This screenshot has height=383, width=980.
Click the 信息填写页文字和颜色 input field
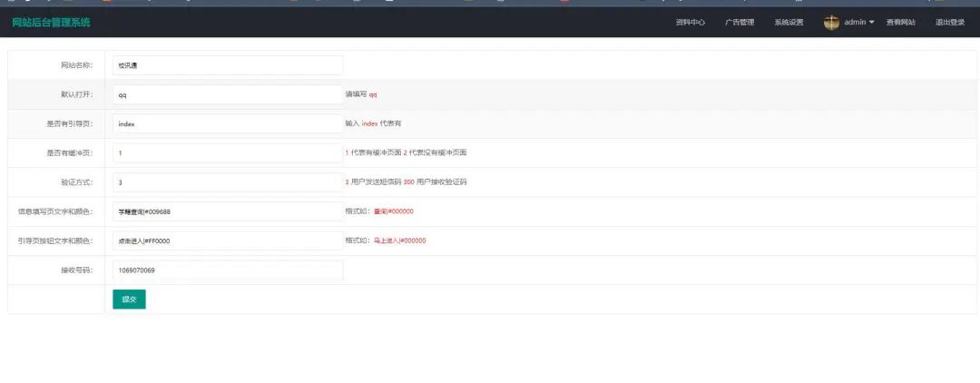(228, 211)
